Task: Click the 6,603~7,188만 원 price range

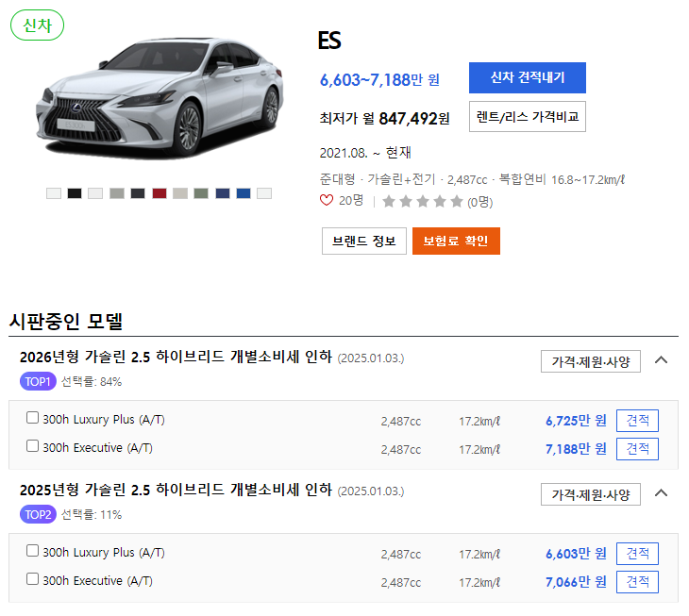Action: 379,80
